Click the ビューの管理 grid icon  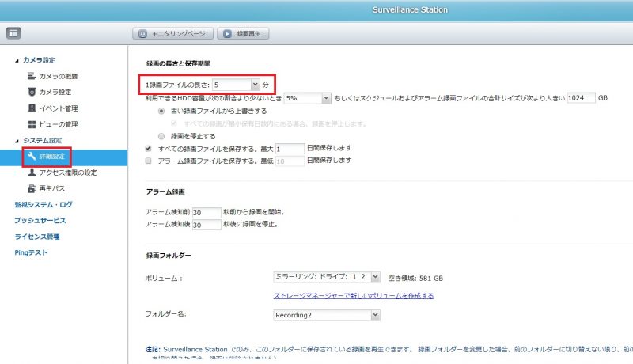coord(32,124)
